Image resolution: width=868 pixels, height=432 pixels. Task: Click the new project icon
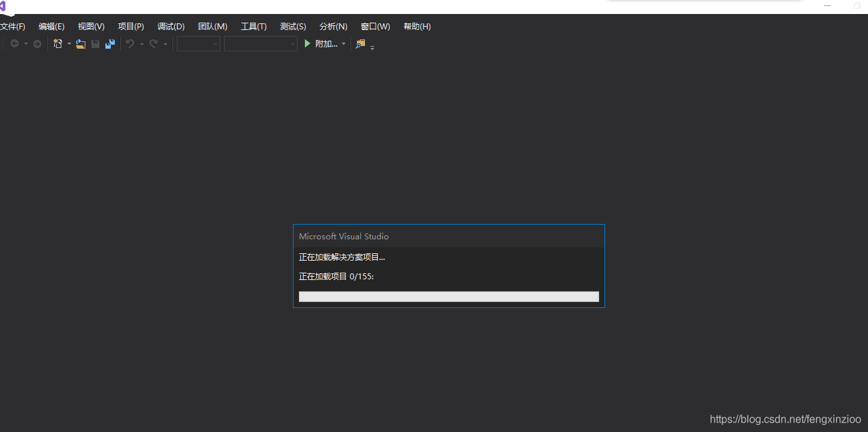click(58, 44)
